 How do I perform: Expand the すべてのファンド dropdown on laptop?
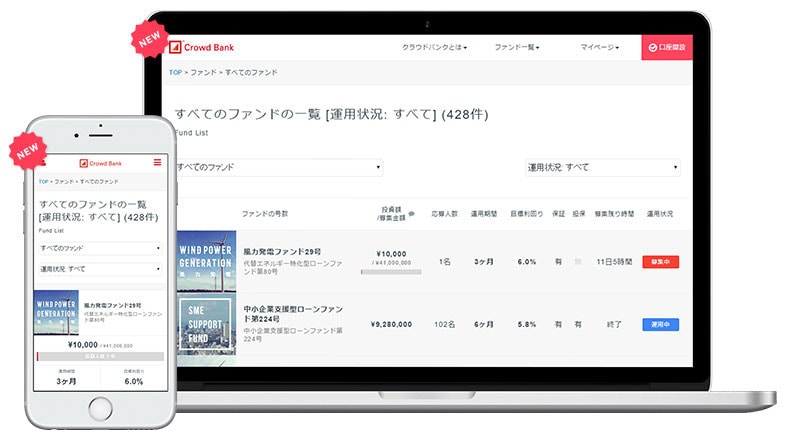(279, 167)
